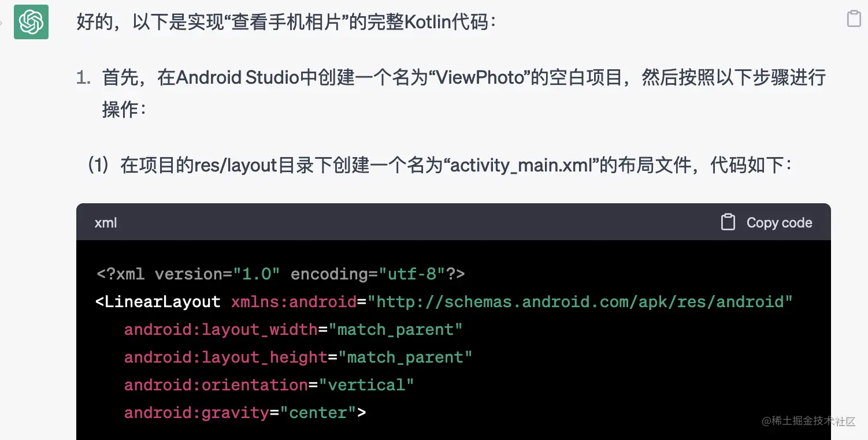Click the Copy code button

[x=767, y=222]
